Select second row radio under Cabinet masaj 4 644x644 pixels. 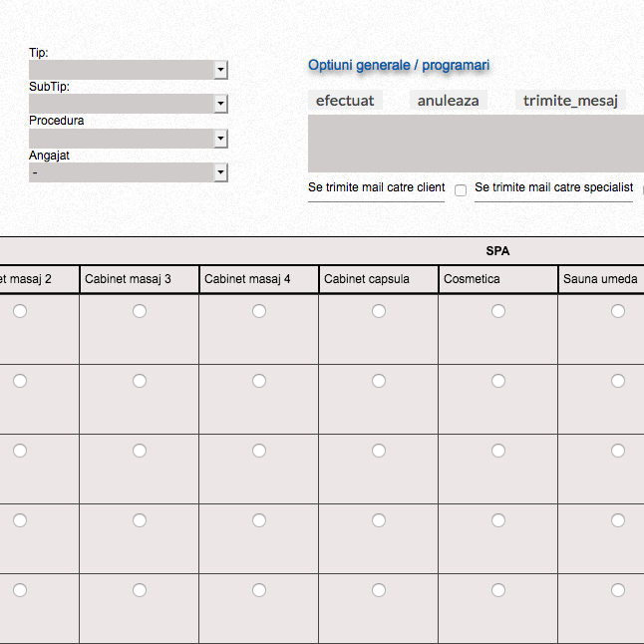pyautogui.click(x=259, y=381)
